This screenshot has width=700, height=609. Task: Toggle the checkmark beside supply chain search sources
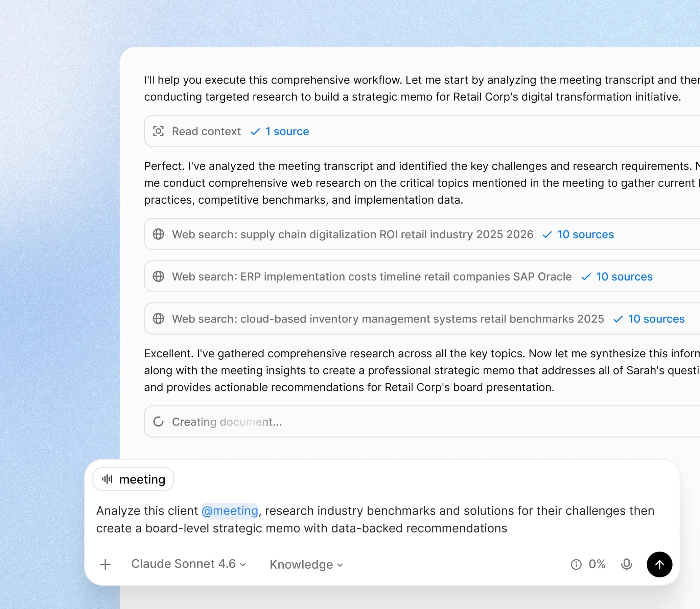click(x=547, y=234)
